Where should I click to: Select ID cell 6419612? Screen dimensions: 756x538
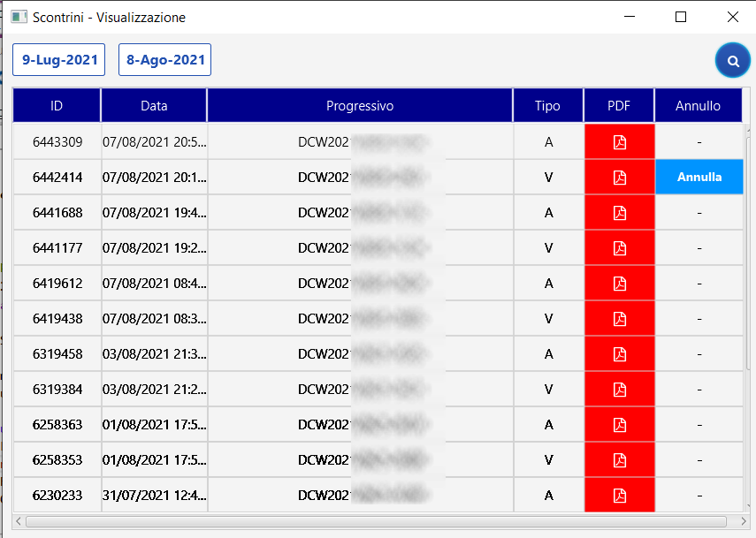pyautogui.click(x=57, y=284)
